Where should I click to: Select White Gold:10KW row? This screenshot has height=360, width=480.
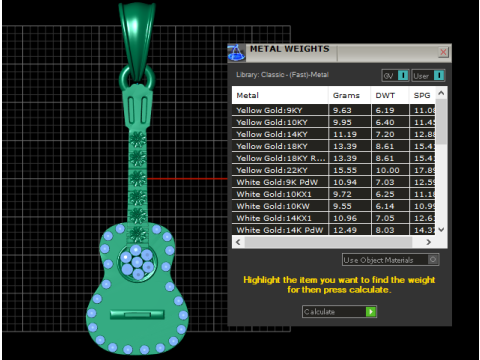[x=334, y=206]
